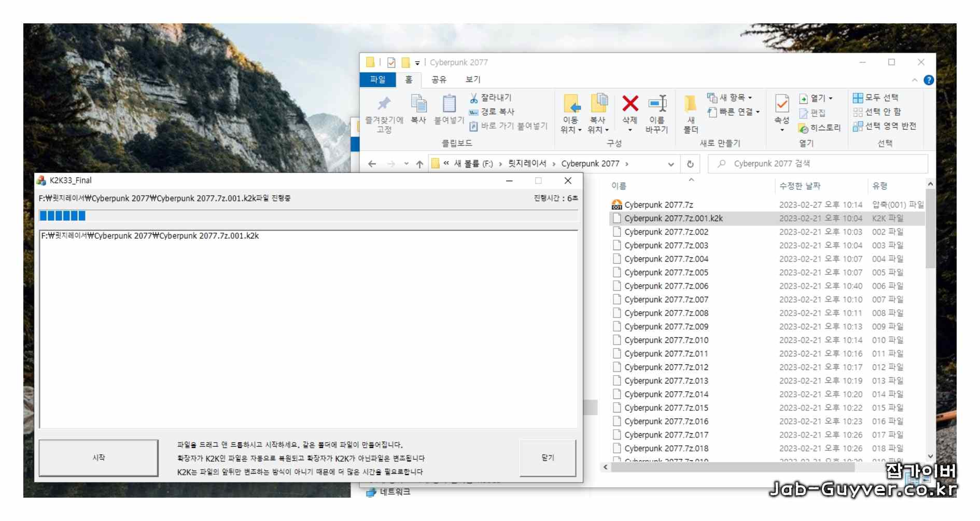Go up one folder level arrow
980x521 pixels.
(419, 164)
